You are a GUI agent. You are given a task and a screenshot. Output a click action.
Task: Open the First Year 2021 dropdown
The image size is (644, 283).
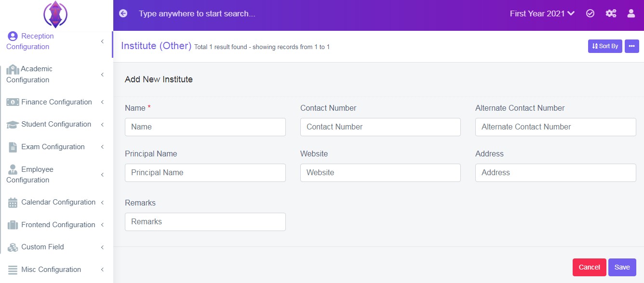point(542,13)
